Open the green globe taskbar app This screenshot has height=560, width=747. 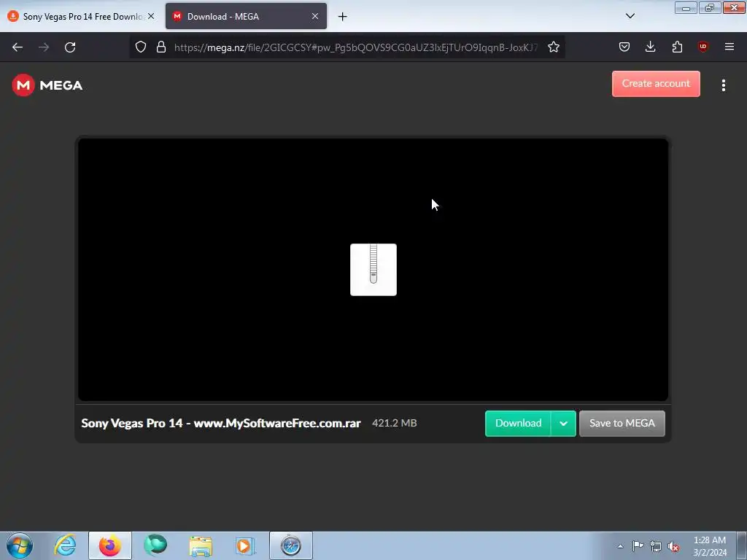click(155, 545)
